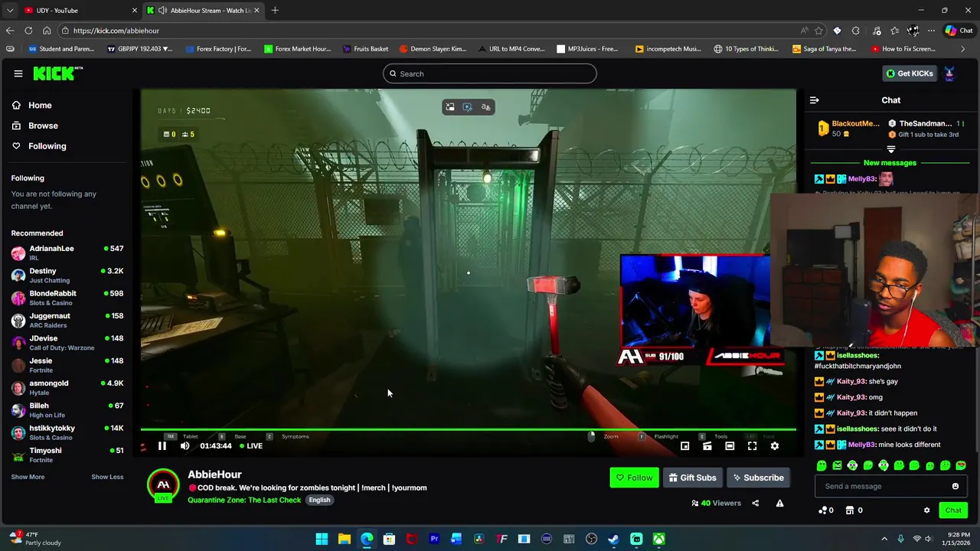This screenshot has height=551, width=980.
Task: Enable theater mode on player
Action: click(730, 446)
